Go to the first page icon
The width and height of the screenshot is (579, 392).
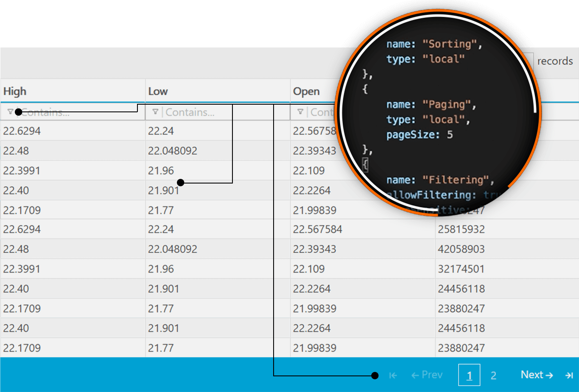393,375
